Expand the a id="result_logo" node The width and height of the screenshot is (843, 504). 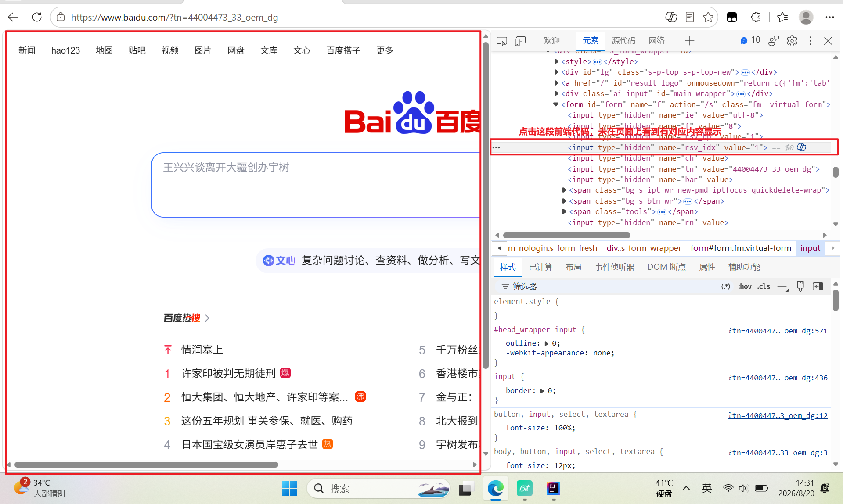coord(556,83)
